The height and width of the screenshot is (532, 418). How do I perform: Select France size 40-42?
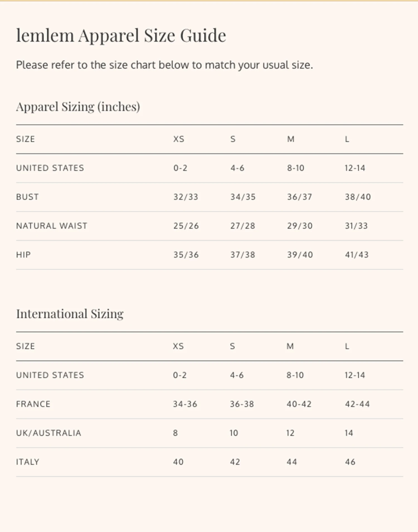(x=299, y=404)
